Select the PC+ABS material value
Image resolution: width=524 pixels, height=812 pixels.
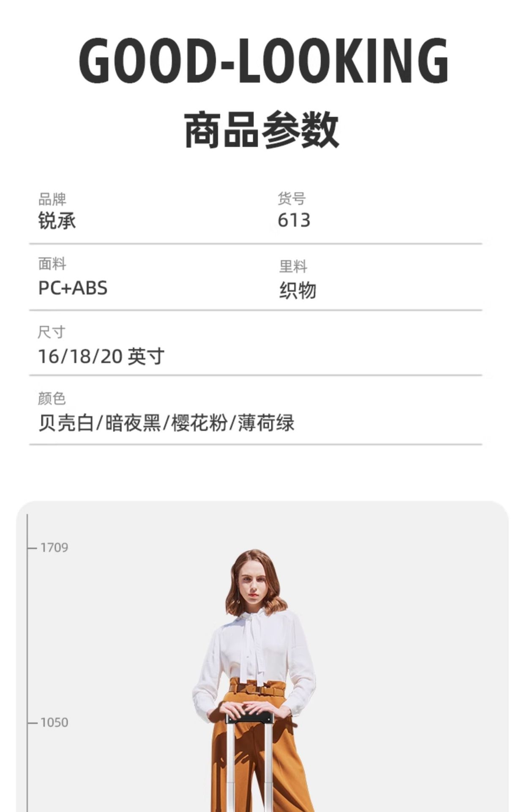point(73,288)
